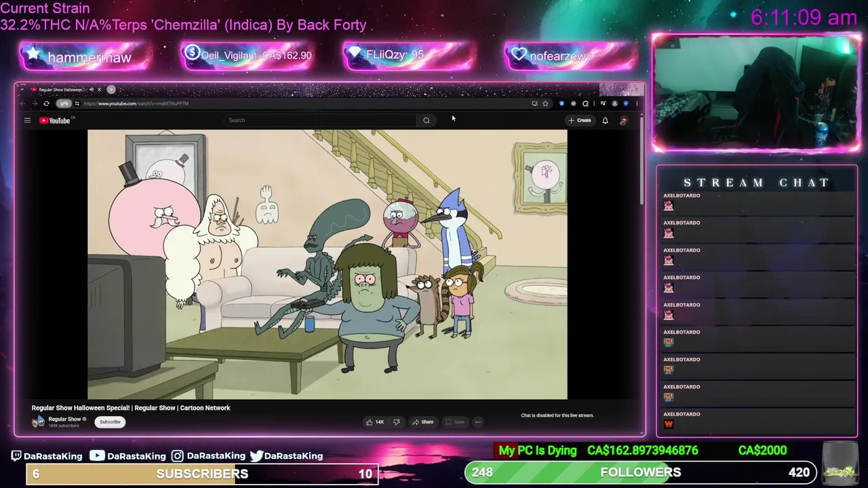
Task: Click the Twitch DaRastaKing handle
Action: pos(53,456)
